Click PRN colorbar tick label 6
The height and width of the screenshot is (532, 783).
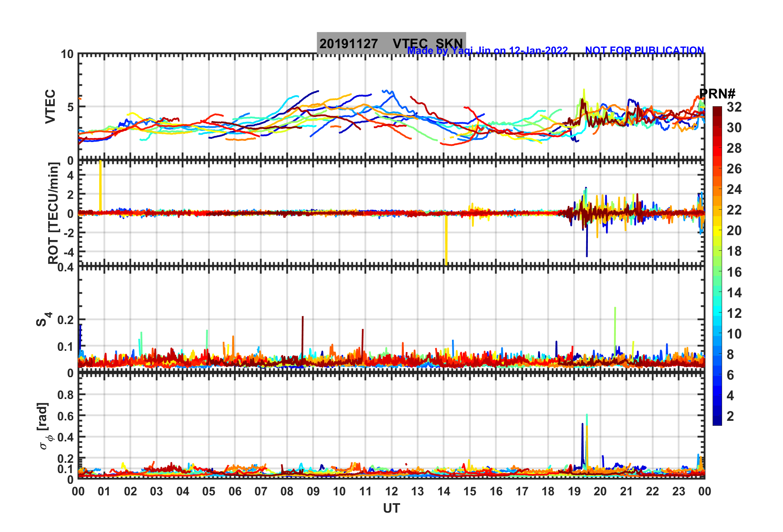pos(730,375)
